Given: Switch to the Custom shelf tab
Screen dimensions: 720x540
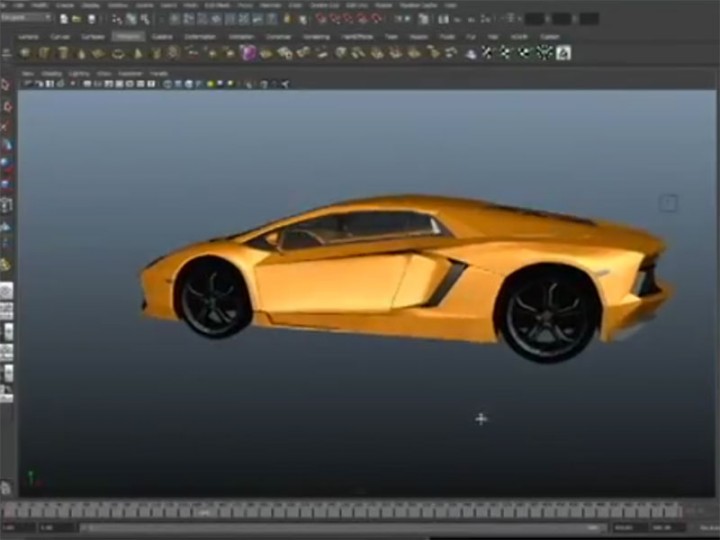Looking at the screenshot, I should pos(550,37).
